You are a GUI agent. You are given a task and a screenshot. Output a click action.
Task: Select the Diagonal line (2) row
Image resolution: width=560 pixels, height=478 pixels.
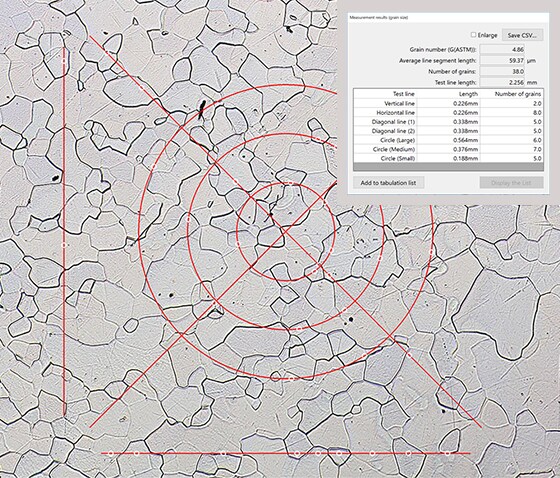pos(448,131)
